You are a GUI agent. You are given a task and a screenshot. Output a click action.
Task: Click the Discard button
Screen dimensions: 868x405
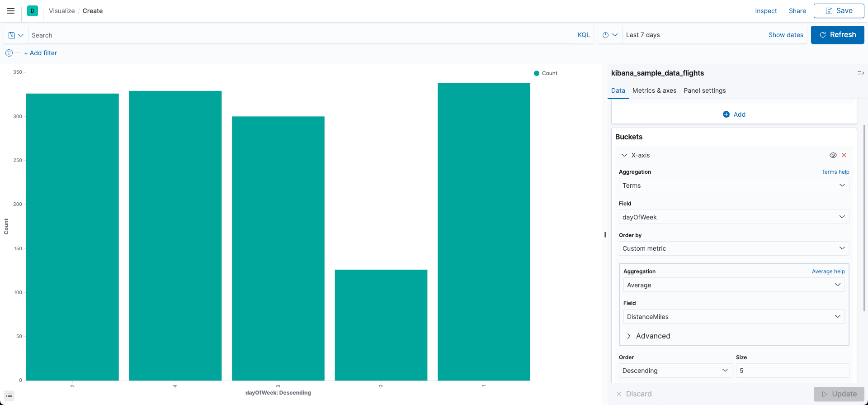[x=634, y=394]
